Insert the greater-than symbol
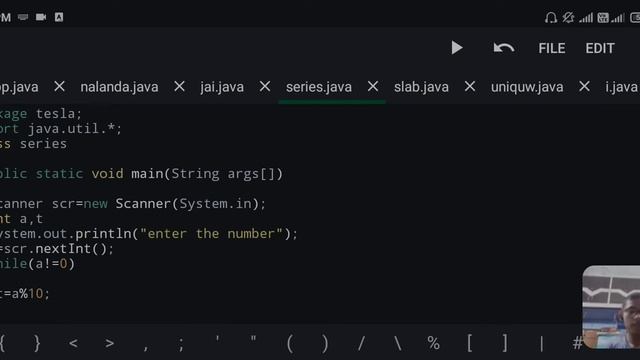 click(109, 343)
